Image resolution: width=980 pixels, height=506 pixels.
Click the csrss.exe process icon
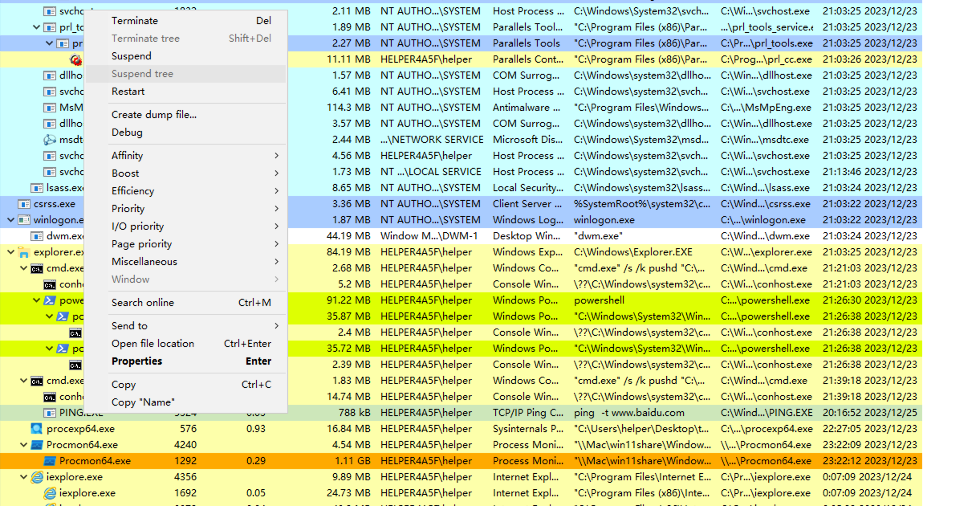click(x=24, y=204)
